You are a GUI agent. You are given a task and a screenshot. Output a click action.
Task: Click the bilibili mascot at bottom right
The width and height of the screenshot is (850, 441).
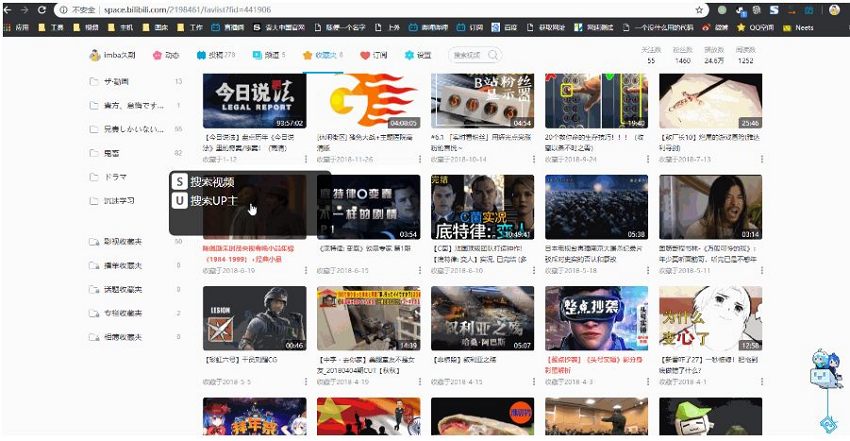tap(826, 368)
